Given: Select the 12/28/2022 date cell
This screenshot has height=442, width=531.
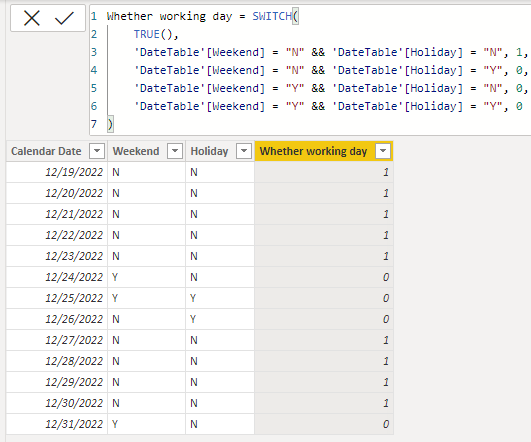Looking at the screenshot, I should tap(57, 361).
